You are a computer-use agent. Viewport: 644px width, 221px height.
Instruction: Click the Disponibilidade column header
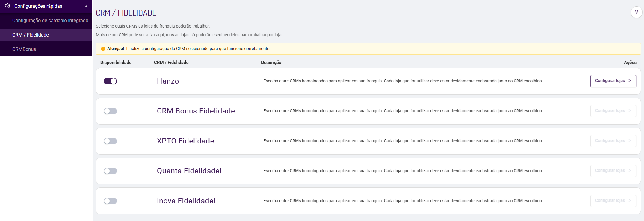click(x=116, y=63)
